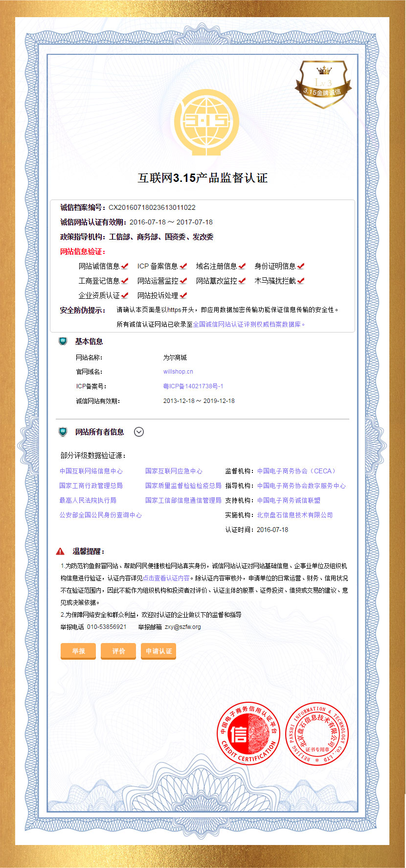Click the shield icon beside 基本信息
Image resolution: width=406 pixels, height=868 pixels.
click(x=63, y=341)
